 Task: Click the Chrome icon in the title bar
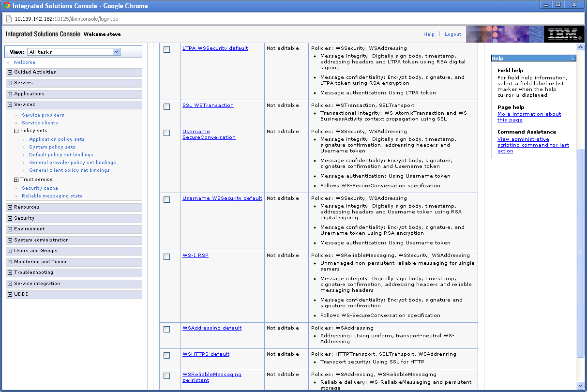5,5
